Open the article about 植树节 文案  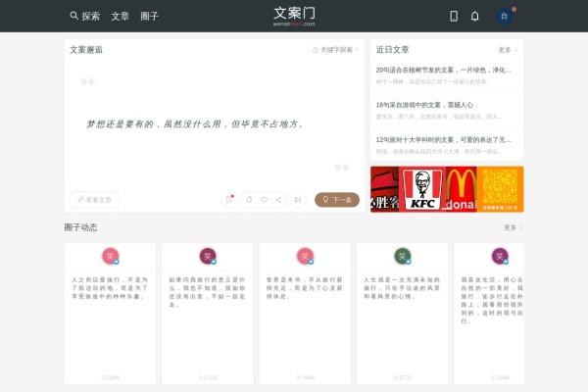coord(444,71)
